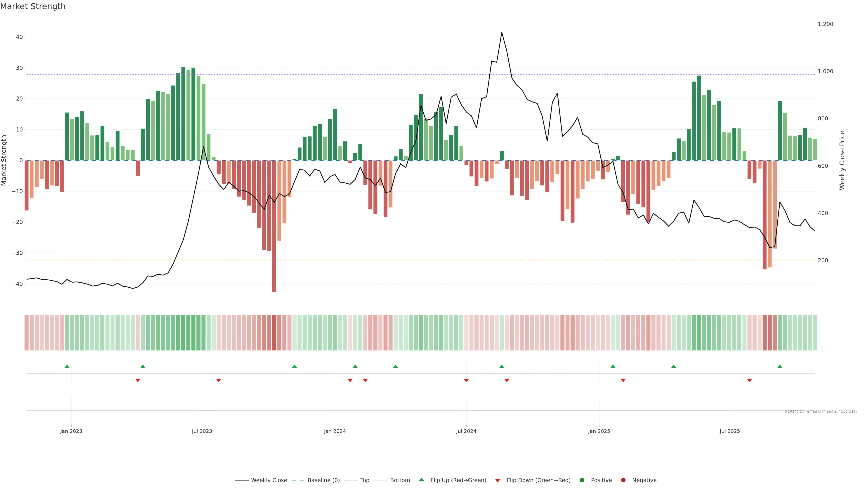This screenshot has width=868, height=488.
Task: Click darkest red heatmap strip cell
Action: tap(274, 332)
